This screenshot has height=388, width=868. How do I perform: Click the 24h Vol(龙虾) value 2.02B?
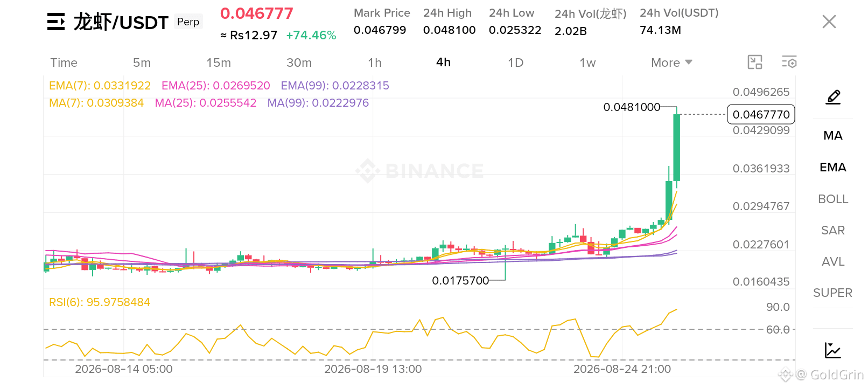coord(571,31)
